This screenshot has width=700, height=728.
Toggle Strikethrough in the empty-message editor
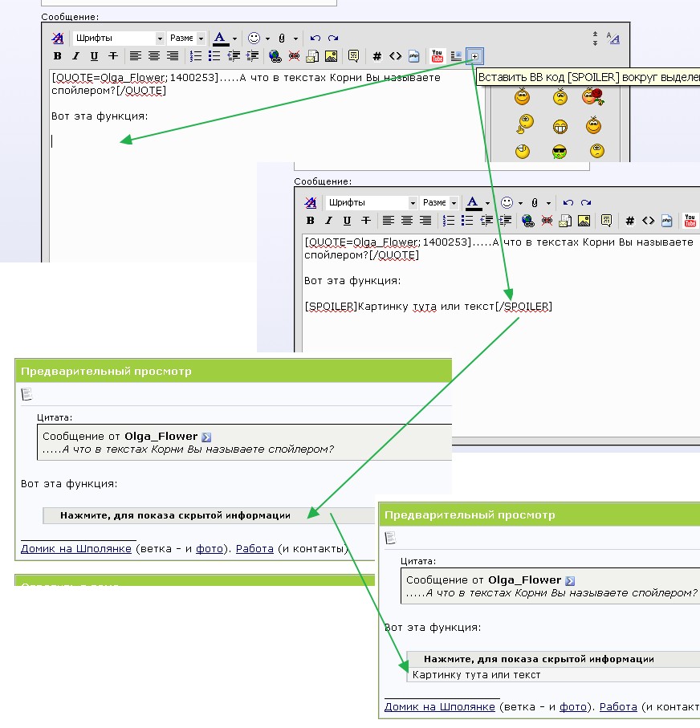(113, 56)
